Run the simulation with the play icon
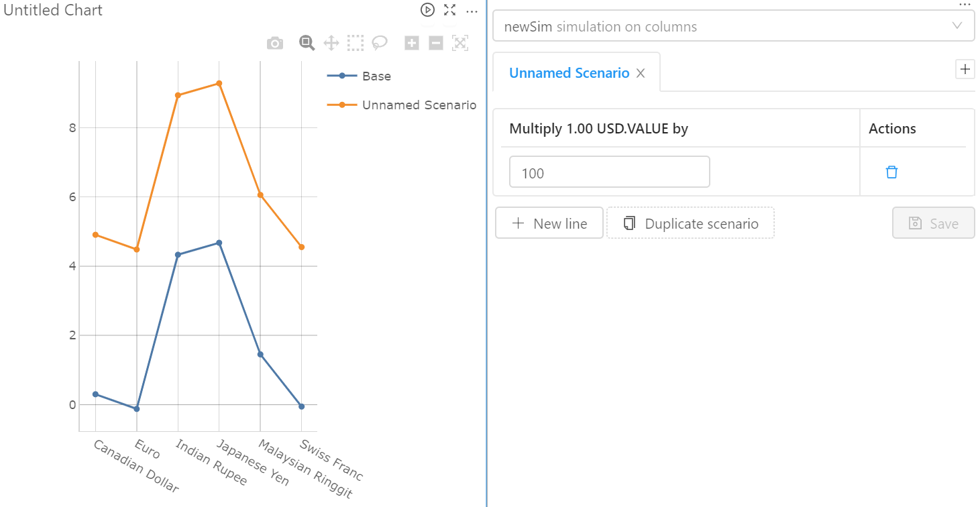980x507 pixels. [x=427, y=10]
